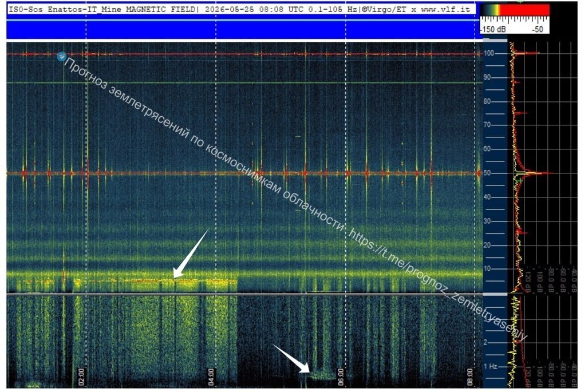Click the "2026-05-25 08:08 UTC" timestamp
584x392 pixels.
(x=255, y=9)
